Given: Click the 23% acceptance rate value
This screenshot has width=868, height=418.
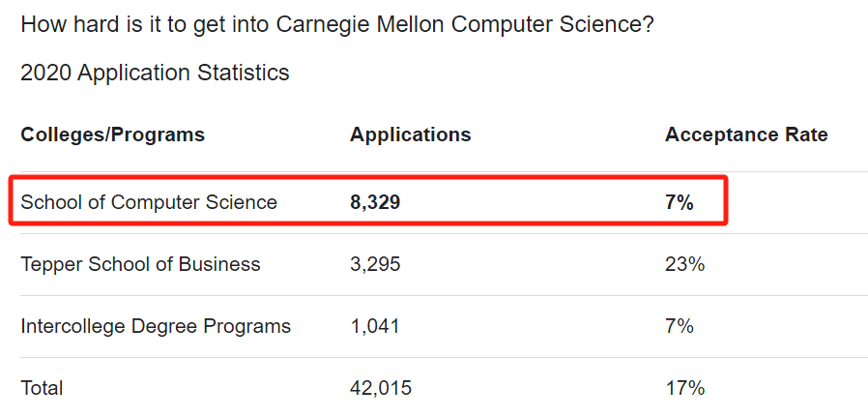Looking at the screenshot, I should click(x=684, y=264).
